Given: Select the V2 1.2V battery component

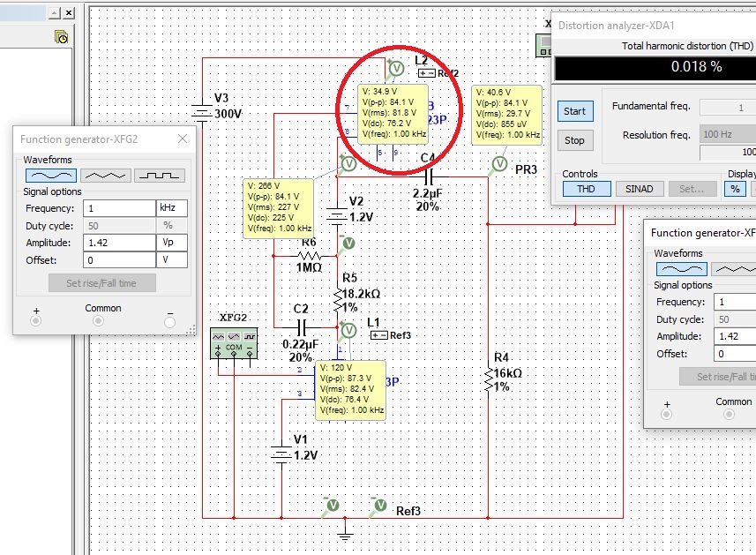Looking at the screenshot, I should point(337,216).
